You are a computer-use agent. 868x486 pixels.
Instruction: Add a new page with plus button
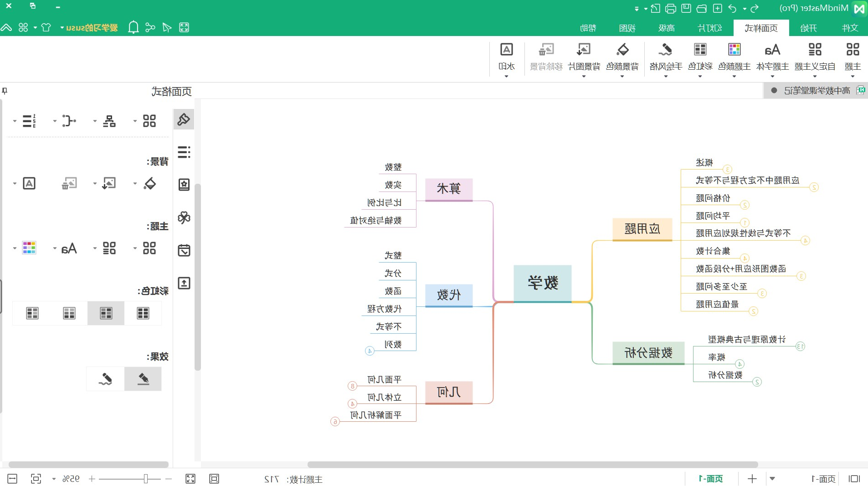(x=752, y=479)
